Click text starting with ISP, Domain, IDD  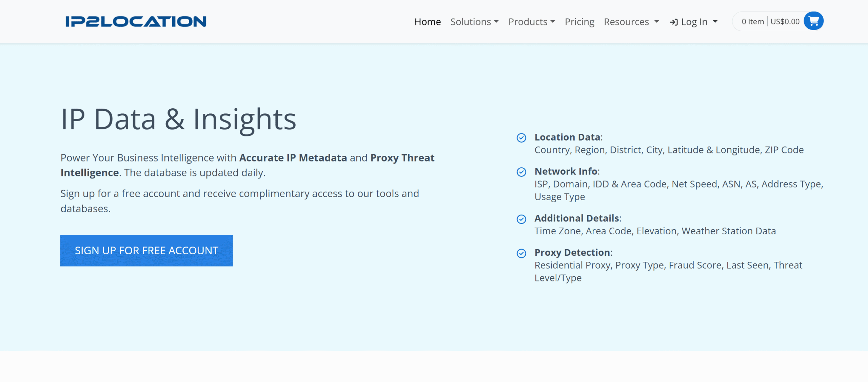tap(679, 190)
